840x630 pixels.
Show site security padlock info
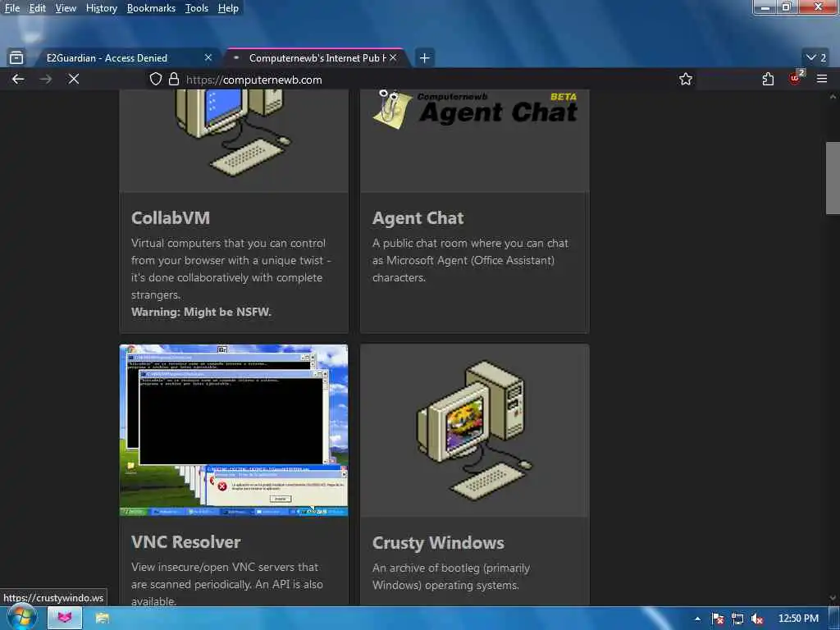[x=174, y=80]
